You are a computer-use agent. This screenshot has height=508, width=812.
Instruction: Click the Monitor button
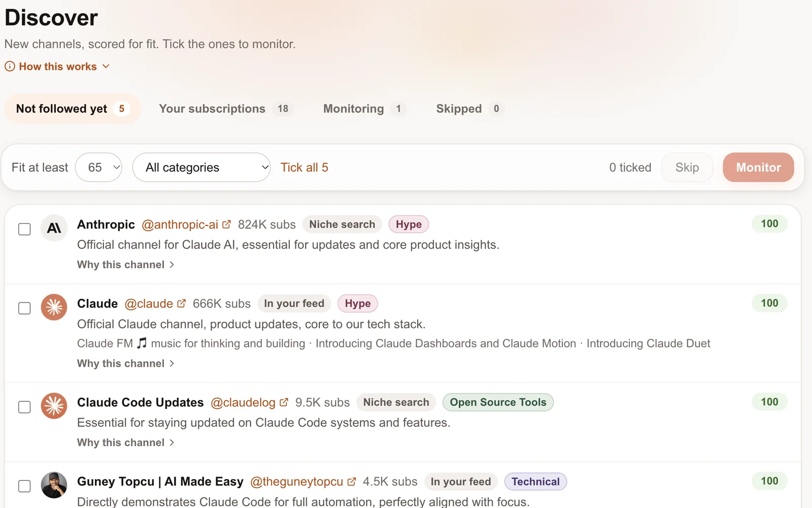pyautogui.click(x=758, y=167)
